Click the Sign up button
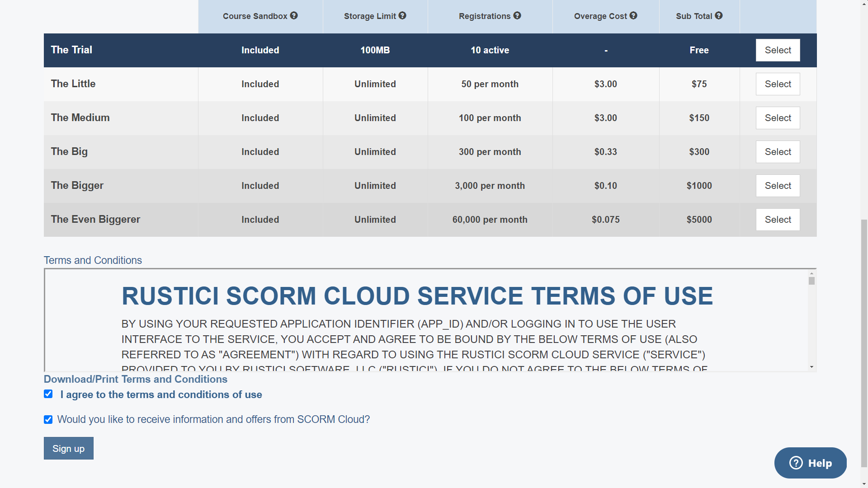The width and height of the screenshot is (868, 488). point(68,448)
